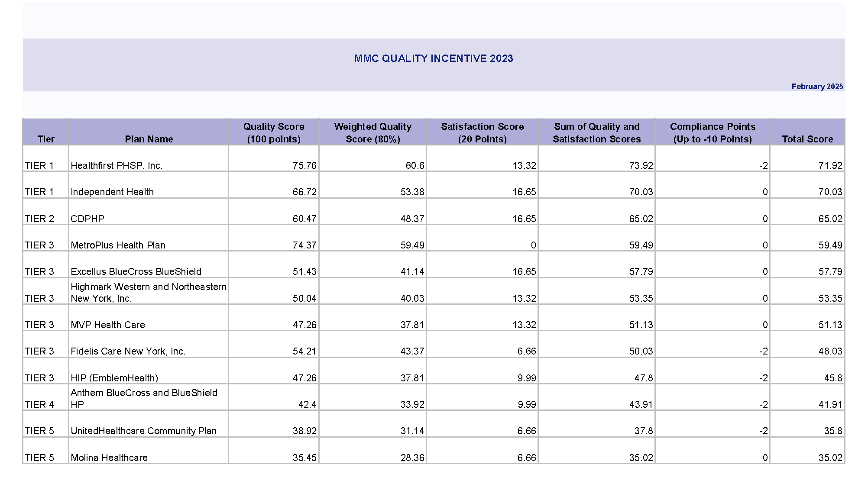The image size is (868, 490).
Task: Click satisfaction score 0 for MetroPlus
Action: click(x=534, y=245)
